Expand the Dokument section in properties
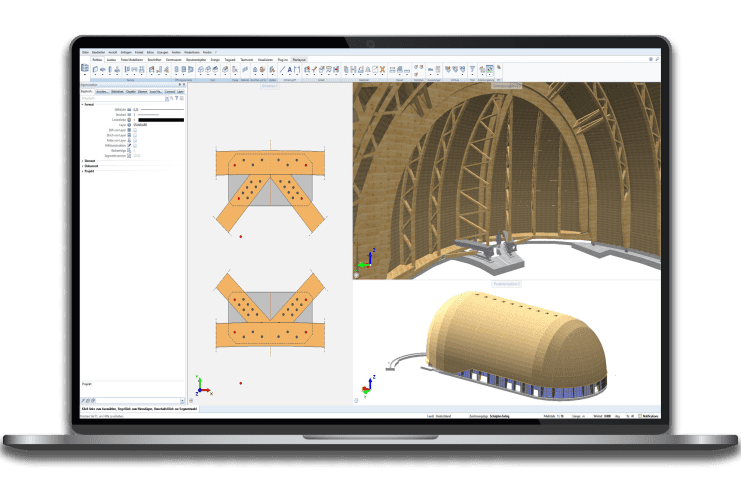This screenshot has width=741, height=486. click(x=82, y=167)
